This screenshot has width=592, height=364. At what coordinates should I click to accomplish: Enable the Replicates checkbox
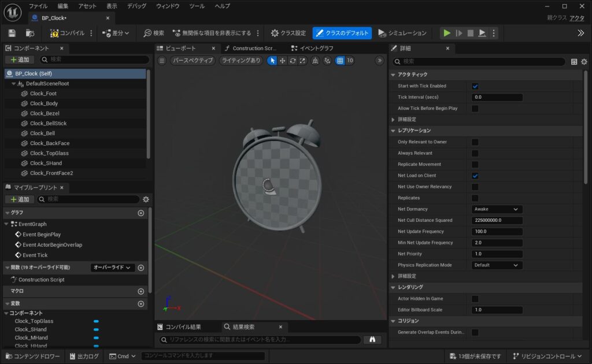coord(475,198)
